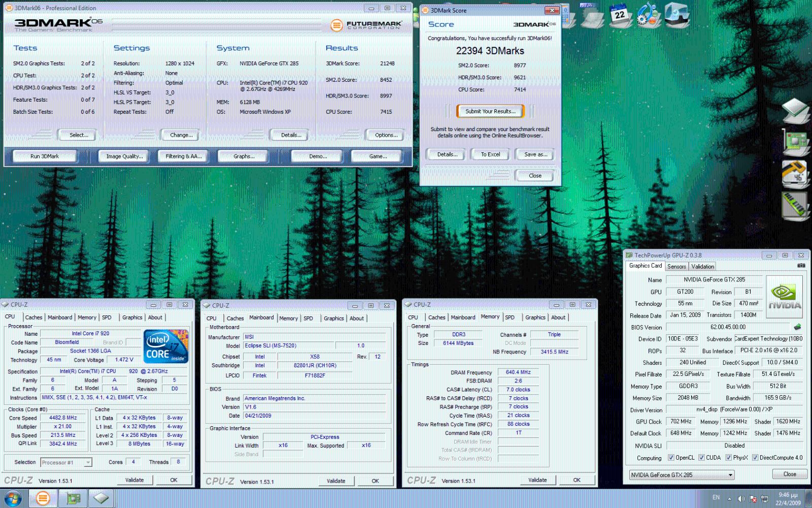812x508 pixels.
Task: Switch to the Validation tab in GPU-Z
Action: tap(702, 266)
